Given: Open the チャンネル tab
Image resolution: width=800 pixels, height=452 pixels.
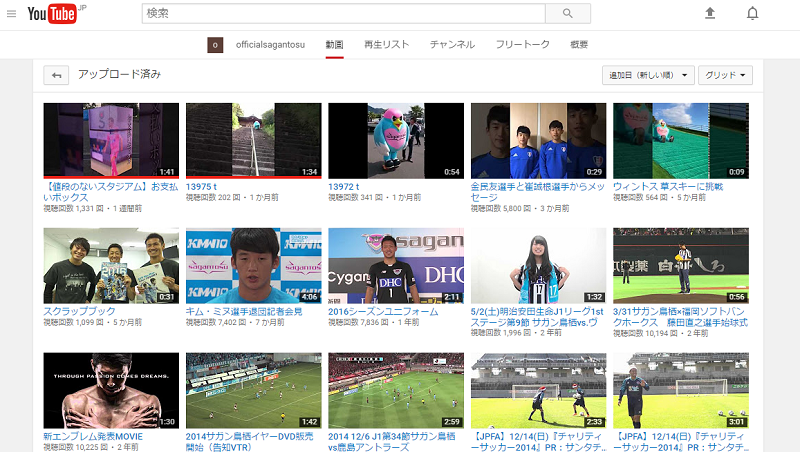Looking at the screenshot, I should pyautogui.click(x=452, y=45).
